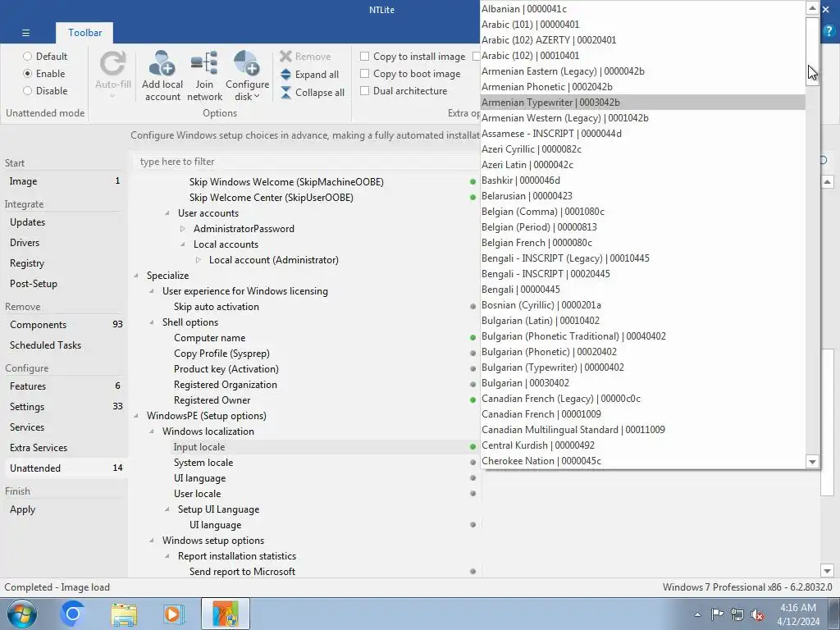The width and height of the screenshot is (840, 630).
Task: Pick Bulgarian (Phonetic) | 00020402 entry
Action: [x=643, y=351]
